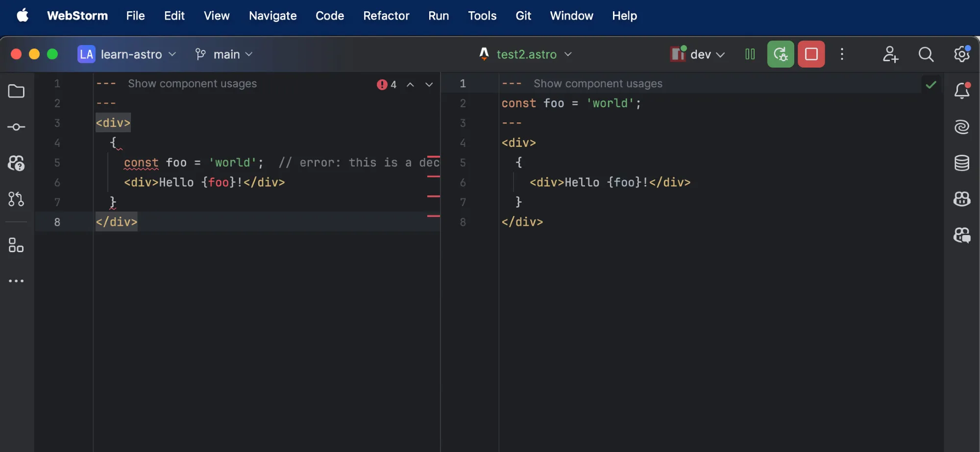Open the Navigate menu
The image size is (980, 452).
point(272,16)
